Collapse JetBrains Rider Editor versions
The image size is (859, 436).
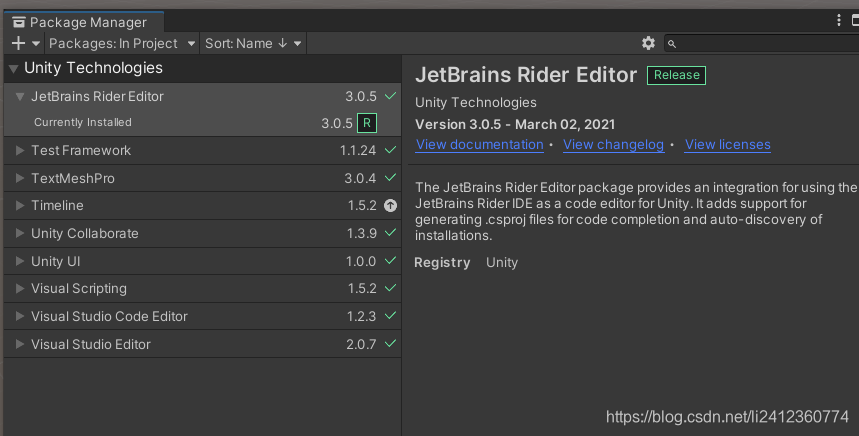coord(20,96)
